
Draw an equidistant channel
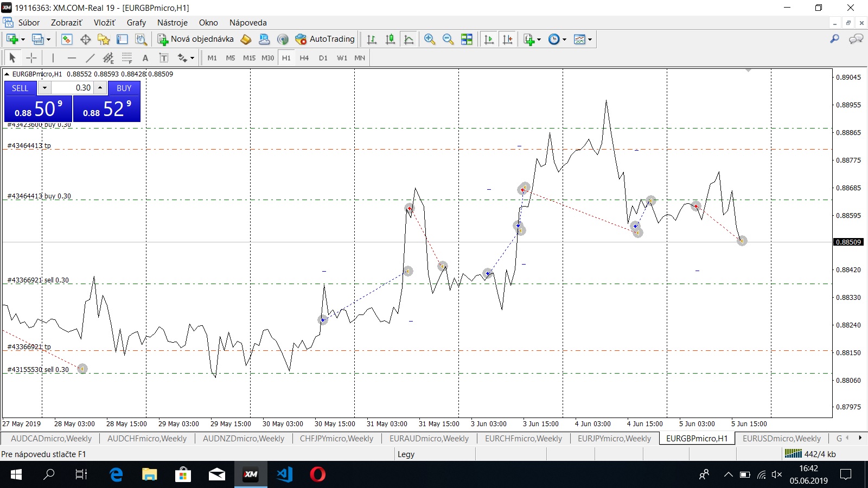coord(108,57)
